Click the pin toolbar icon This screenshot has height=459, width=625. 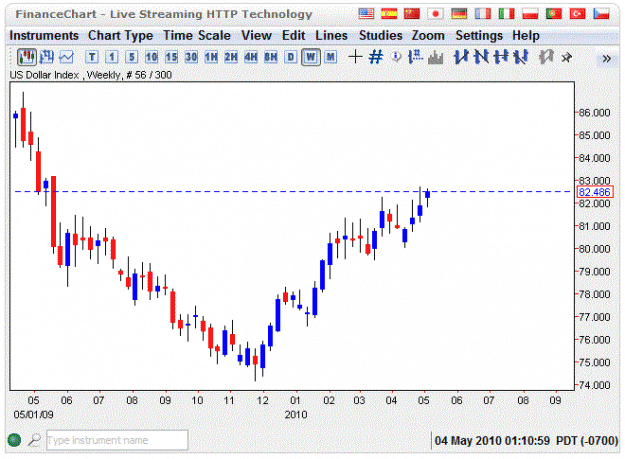click(566, 58)
